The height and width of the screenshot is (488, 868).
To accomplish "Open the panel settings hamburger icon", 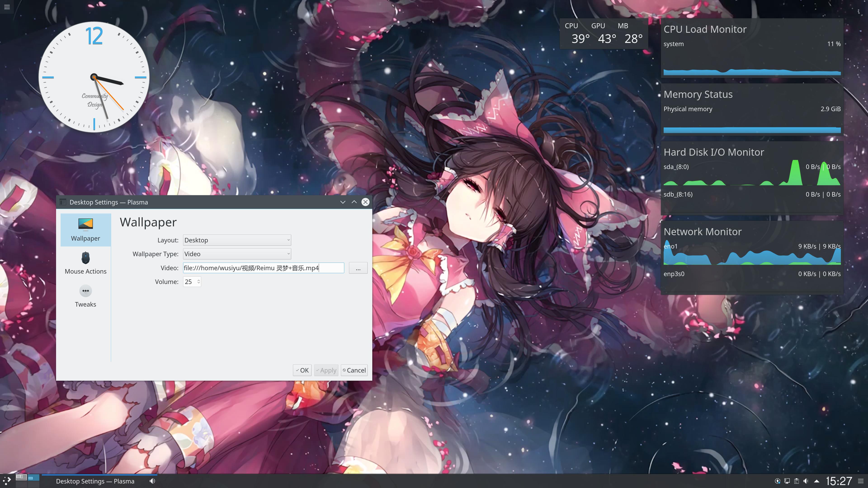I will pos(861,481).
